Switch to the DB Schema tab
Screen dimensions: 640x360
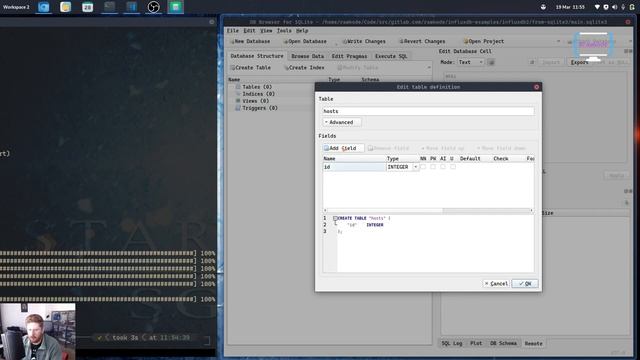tap(503, 344)
